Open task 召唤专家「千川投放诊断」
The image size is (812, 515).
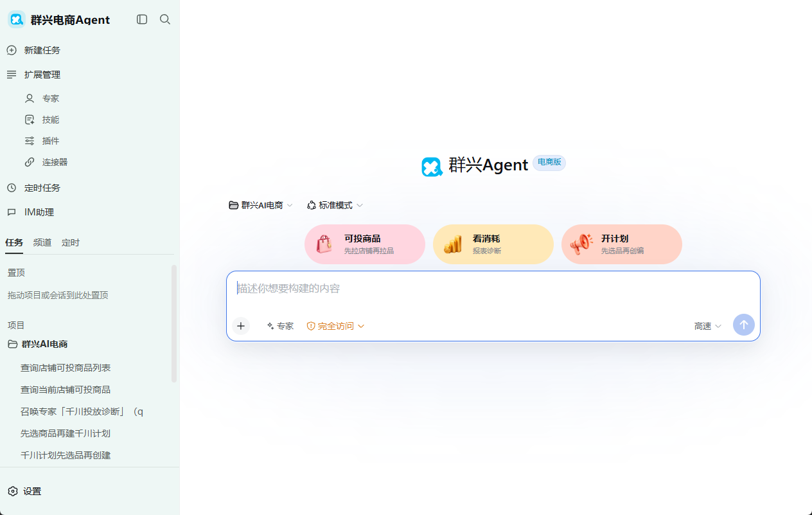(82, 411)
